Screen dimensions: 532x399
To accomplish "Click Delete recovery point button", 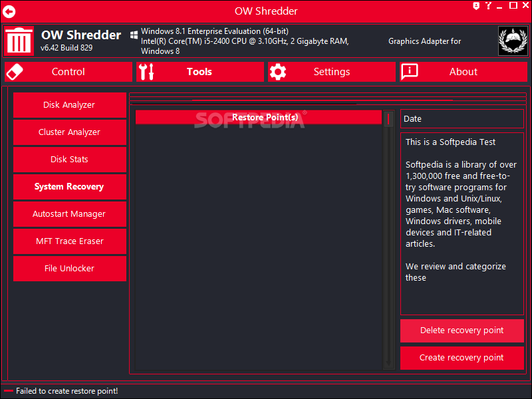I will [x=462, y=331].
